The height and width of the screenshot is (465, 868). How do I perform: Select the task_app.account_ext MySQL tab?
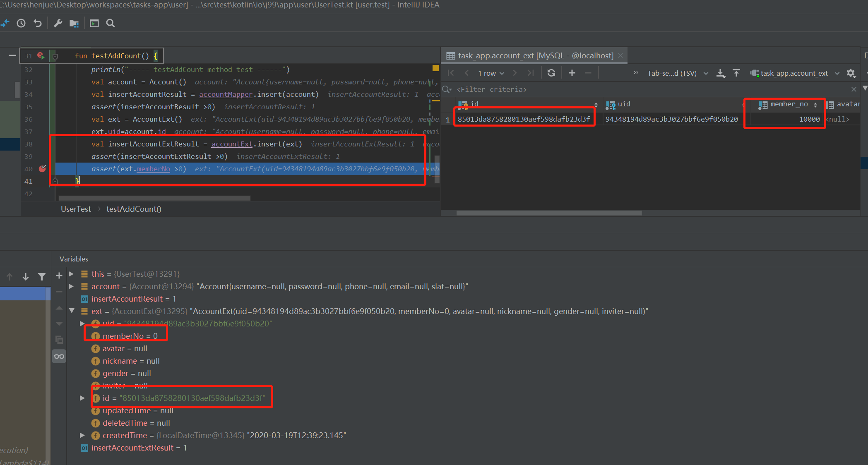click(535, 55)
